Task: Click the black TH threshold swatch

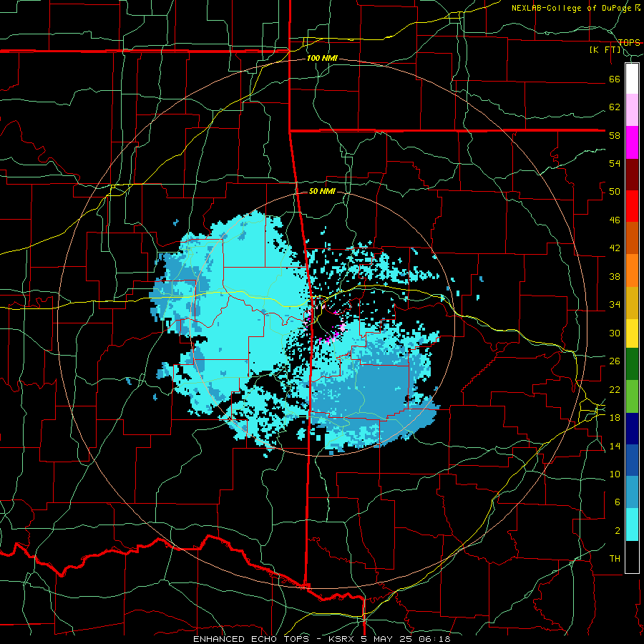Action: coord(632,557)
